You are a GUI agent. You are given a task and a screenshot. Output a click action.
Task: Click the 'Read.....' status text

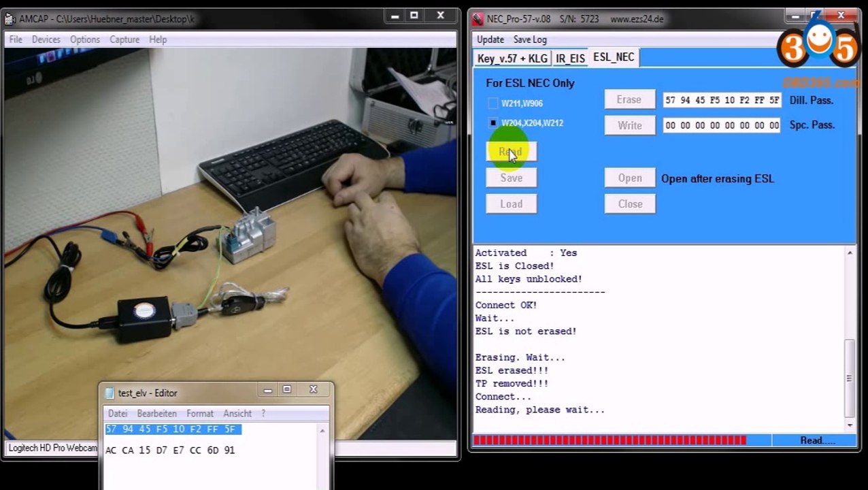pos(818,440)
